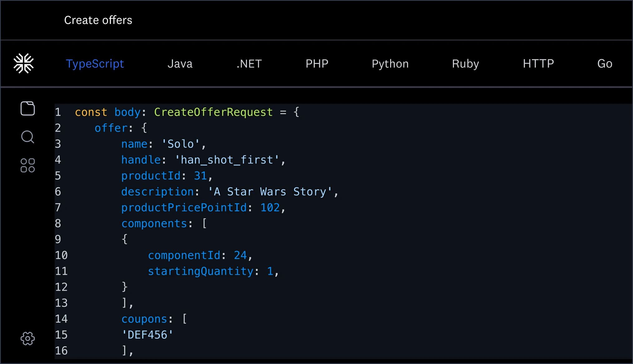Click line number 1 in the editor
Screen dimensions: 633x364
coord(58,112)
